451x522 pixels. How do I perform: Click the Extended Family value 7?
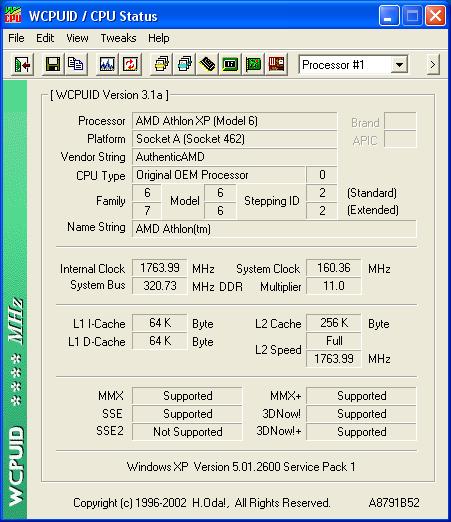[147, 211]
